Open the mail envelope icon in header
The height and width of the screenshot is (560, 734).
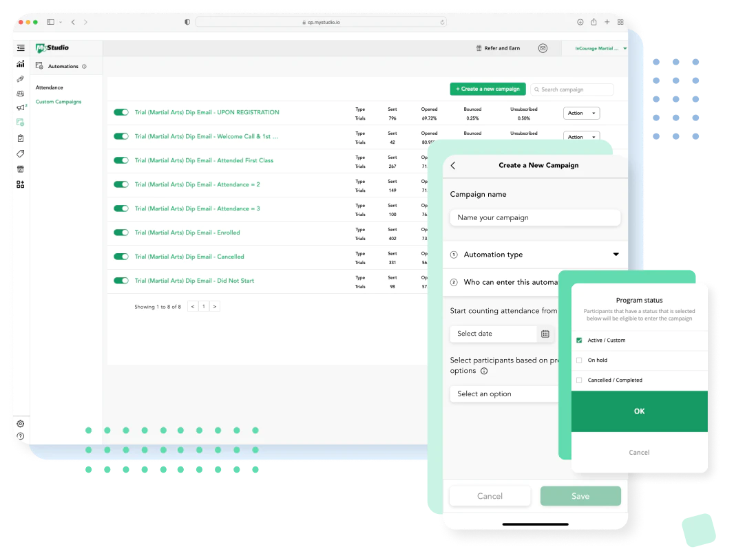[543, 48]
